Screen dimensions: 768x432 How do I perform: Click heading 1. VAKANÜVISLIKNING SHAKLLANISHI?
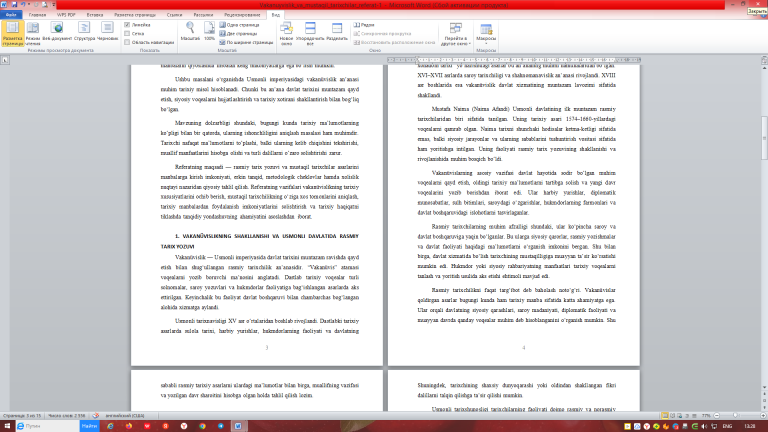(x=260, y=241)
